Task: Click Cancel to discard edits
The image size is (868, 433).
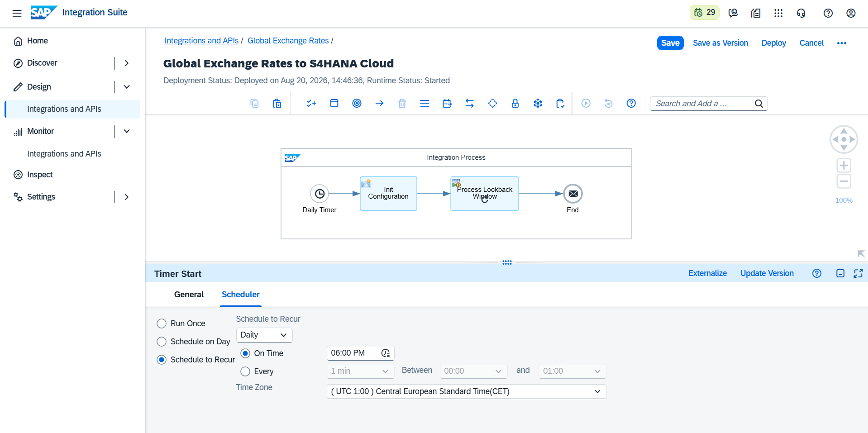Action: (x=811, y=43)
